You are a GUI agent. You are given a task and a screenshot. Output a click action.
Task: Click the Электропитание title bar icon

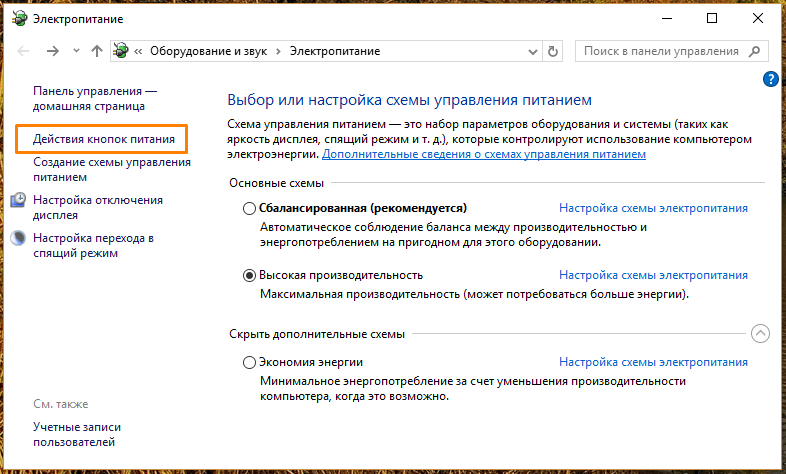(x=20, y=19)
